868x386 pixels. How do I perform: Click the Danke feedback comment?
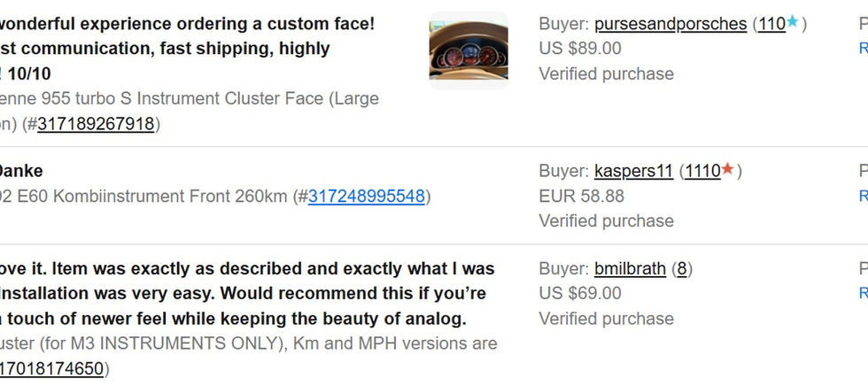coord(19,171)
